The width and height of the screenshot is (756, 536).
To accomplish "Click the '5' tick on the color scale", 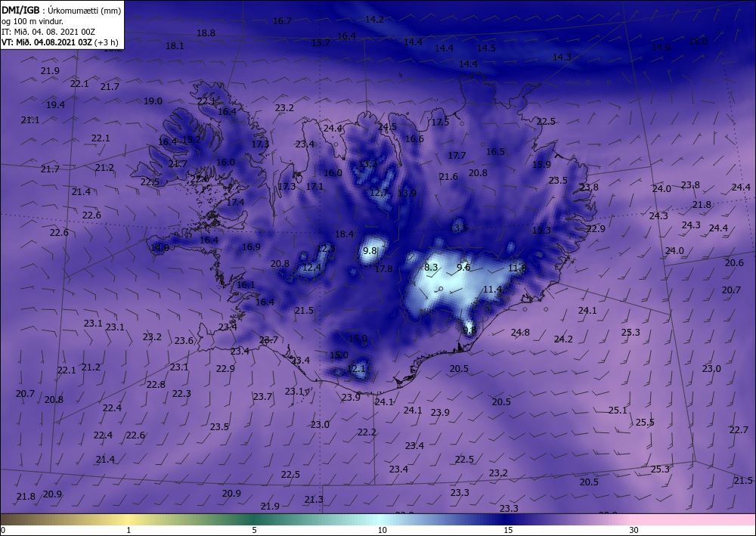I will point(254,530).
